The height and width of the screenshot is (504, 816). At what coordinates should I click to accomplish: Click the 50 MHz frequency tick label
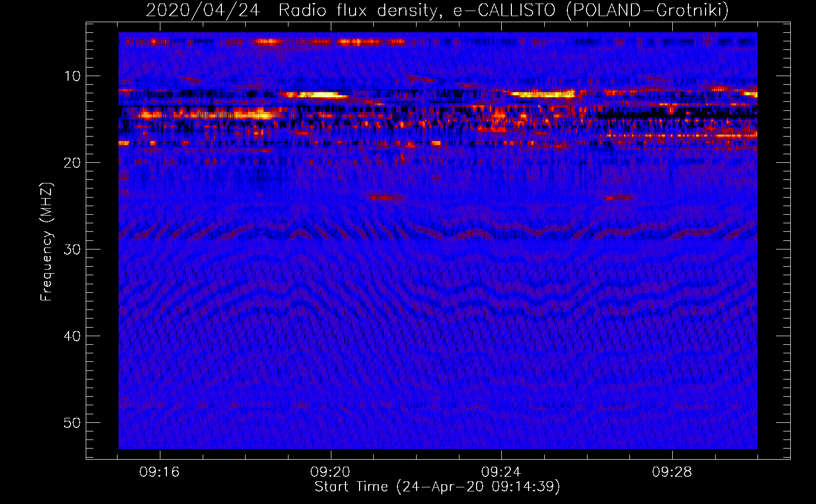(73, 423)
